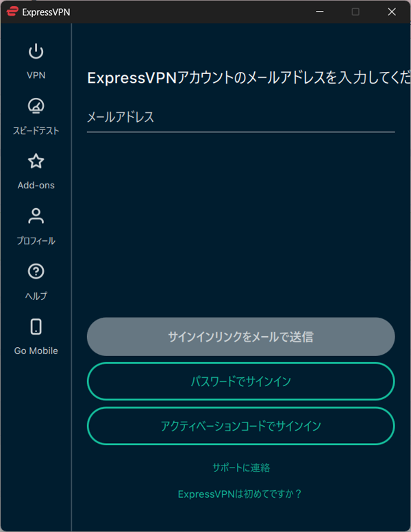Viewport: 411px width, 532px height.
Task: Minimize the ExpressVPN window
Action: [320, 12]
